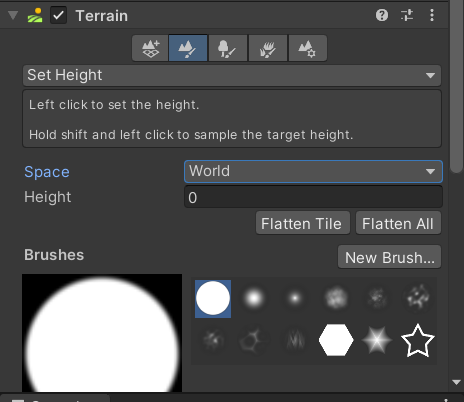Click the large brush preview image

(102, 333)
